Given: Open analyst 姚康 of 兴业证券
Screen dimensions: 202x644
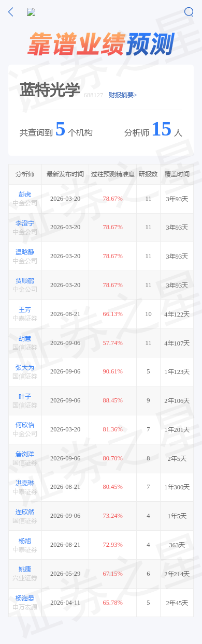Looking at the screenshot, I should tap(25, 570).
